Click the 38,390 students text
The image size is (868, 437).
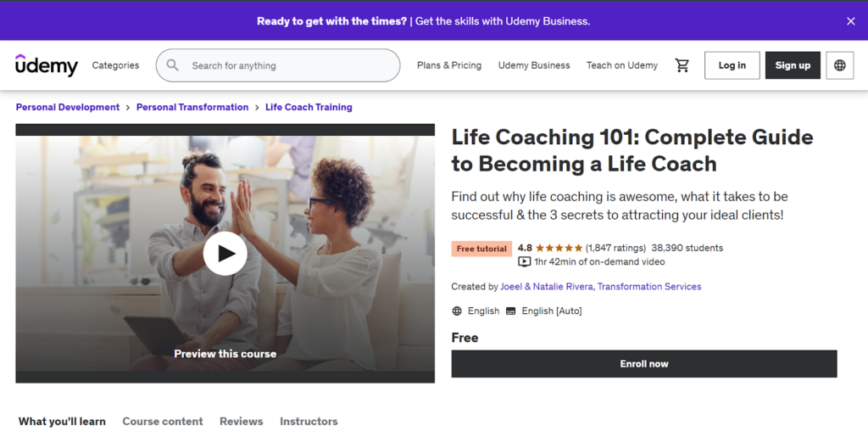[687, 248]
